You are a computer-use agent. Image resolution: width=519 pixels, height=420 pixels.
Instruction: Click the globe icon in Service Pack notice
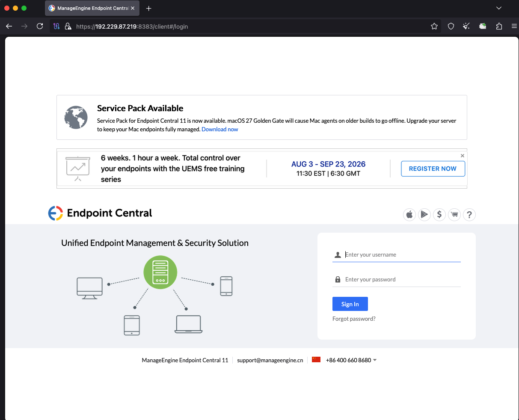coord(76,117)
